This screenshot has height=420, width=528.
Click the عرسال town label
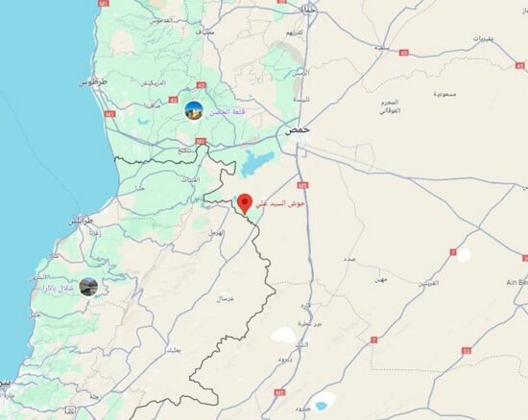coord(226,298)
